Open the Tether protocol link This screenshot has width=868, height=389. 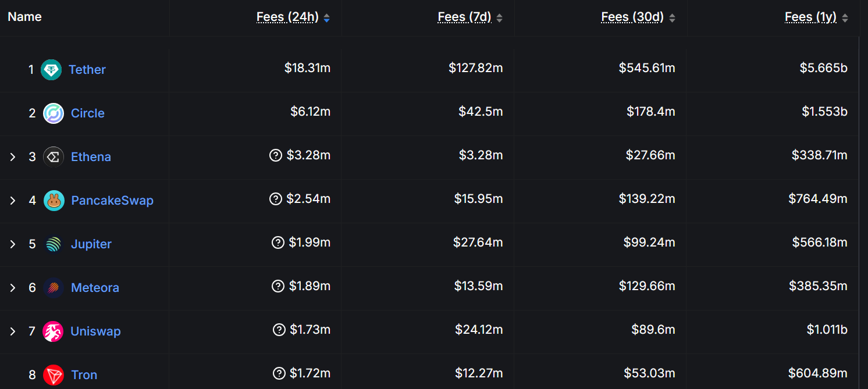pos(87,69)
